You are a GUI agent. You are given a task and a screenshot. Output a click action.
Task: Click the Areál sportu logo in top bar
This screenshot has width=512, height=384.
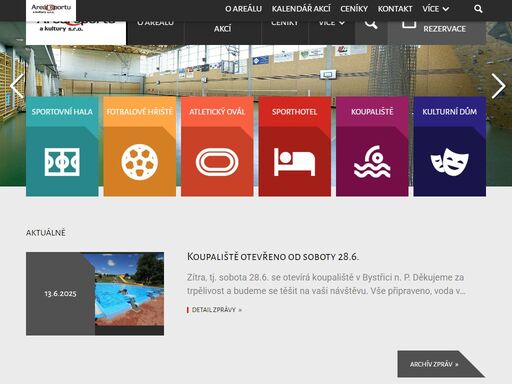pyautogui.click(x=51, y=9)
